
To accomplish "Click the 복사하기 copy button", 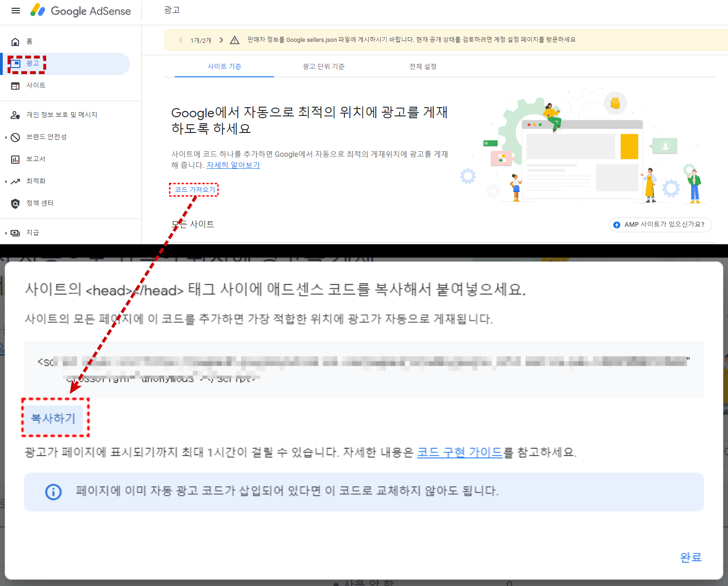I will coord(53,418).
